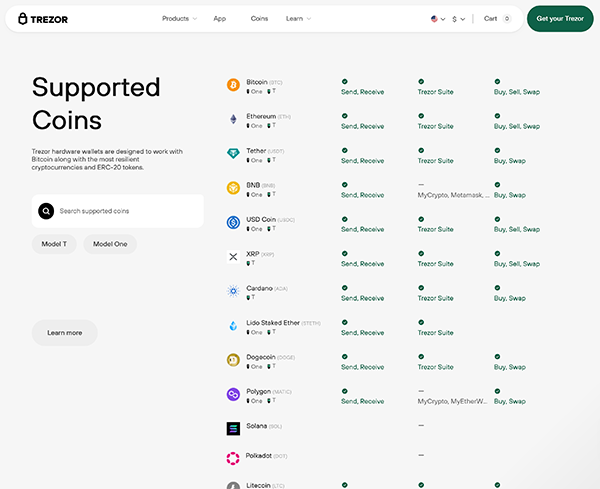Click the Polkadot coin name
The image size is (600, 489).
[259, 456]
